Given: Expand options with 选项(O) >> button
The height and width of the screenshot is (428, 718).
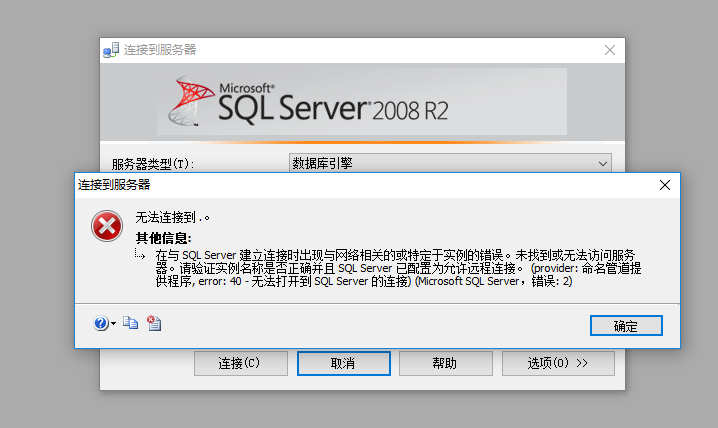Looking at the screenshot, I should 558,363.
